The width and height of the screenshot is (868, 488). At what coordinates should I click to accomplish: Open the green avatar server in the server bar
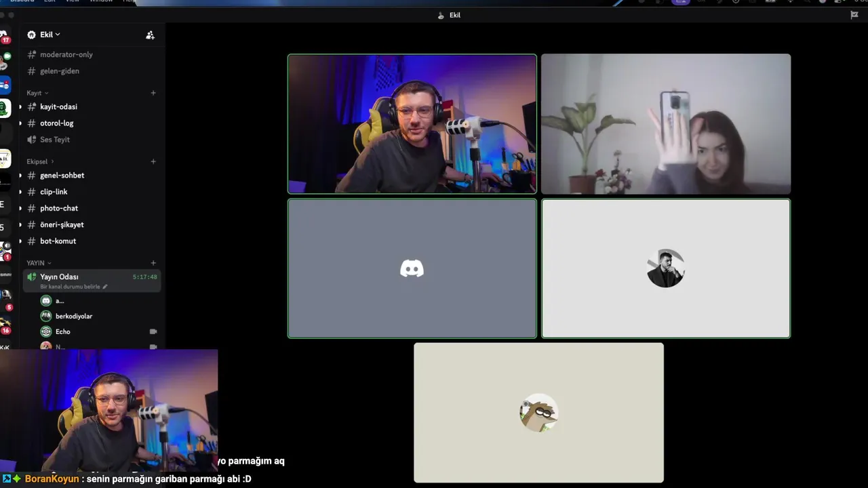click(x=5, y=108)
